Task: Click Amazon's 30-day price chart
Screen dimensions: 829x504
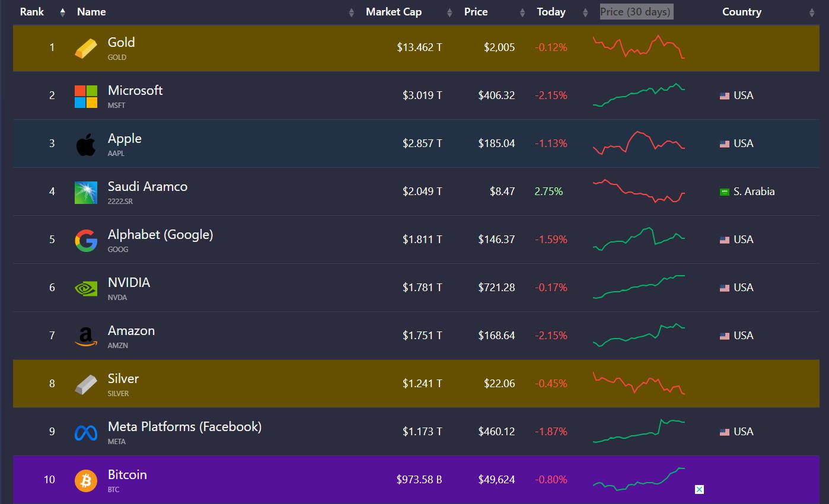Action: coord(639,335)
